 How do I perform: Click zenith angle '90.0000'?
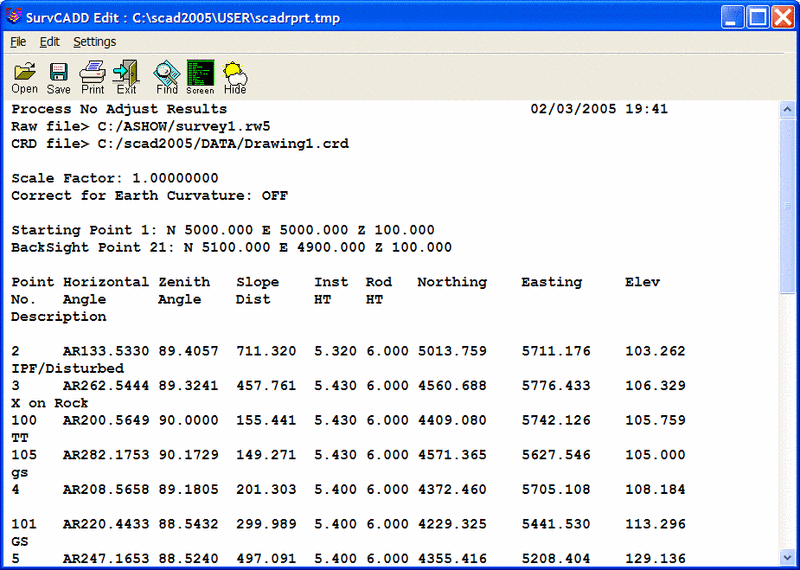coord(188,420)
